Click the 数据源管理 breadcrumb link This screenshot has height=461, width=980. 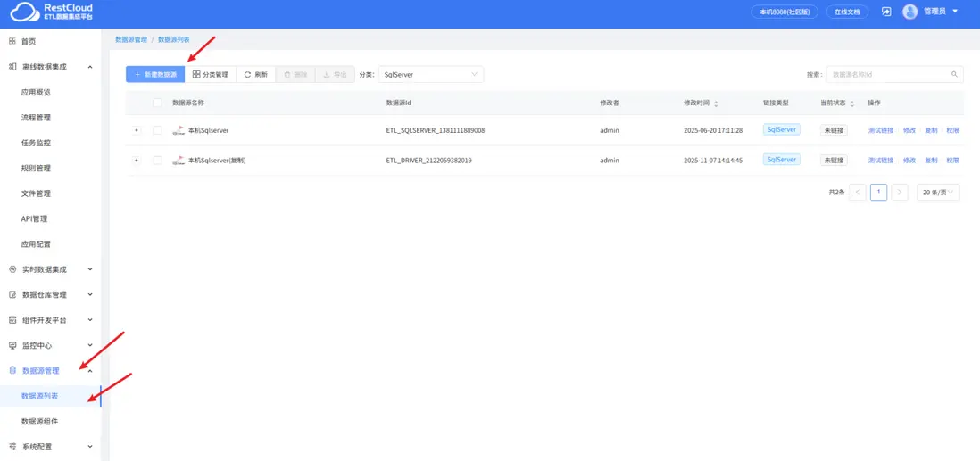pyautogui.click(x=131, y=39)
